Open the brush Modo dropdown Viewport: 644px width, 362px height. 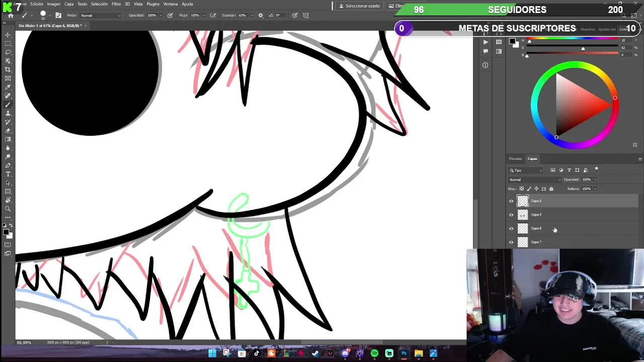tap(100, 16)
